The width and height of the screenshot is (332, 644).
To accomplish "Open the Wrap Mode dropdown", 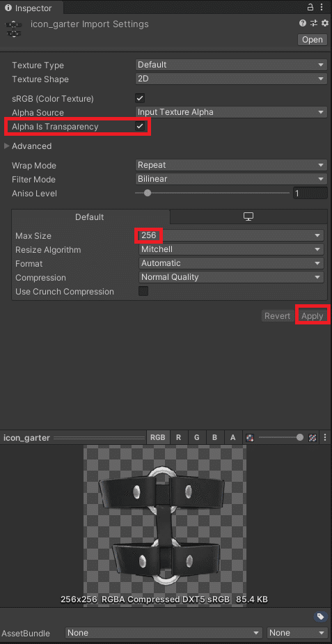I will (x=231, y=165).
